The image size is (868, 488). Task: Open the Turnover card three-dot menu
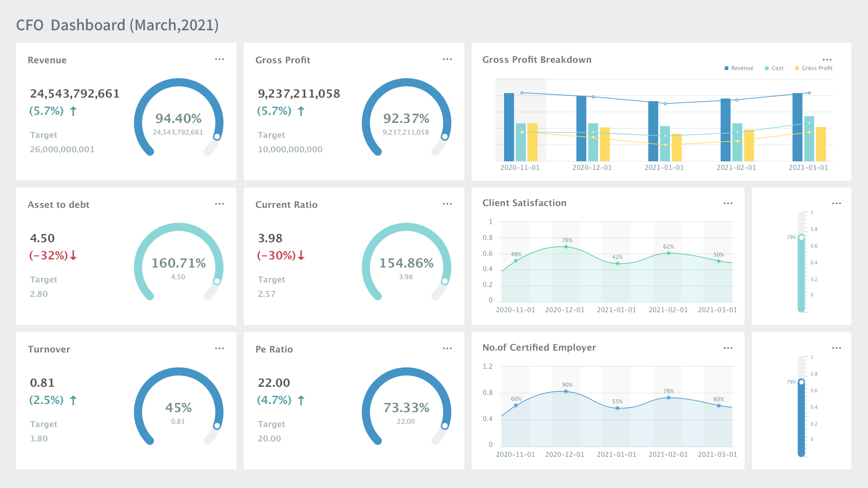219,348
